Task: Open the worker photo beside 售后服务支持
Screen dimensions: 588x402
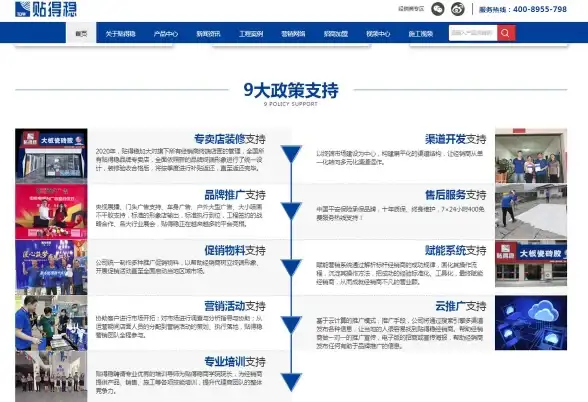Action: click(x=531, y=211)
